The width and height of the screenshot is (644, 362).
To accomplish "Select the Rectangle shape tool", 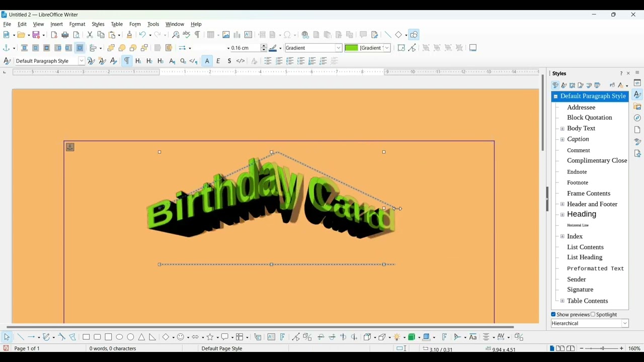I will coord(86,337).
